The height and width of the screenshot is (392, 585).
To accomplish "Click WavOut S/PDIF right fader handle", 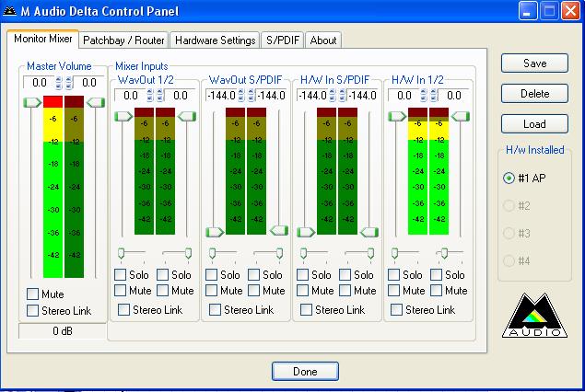I will pos(278,231).
